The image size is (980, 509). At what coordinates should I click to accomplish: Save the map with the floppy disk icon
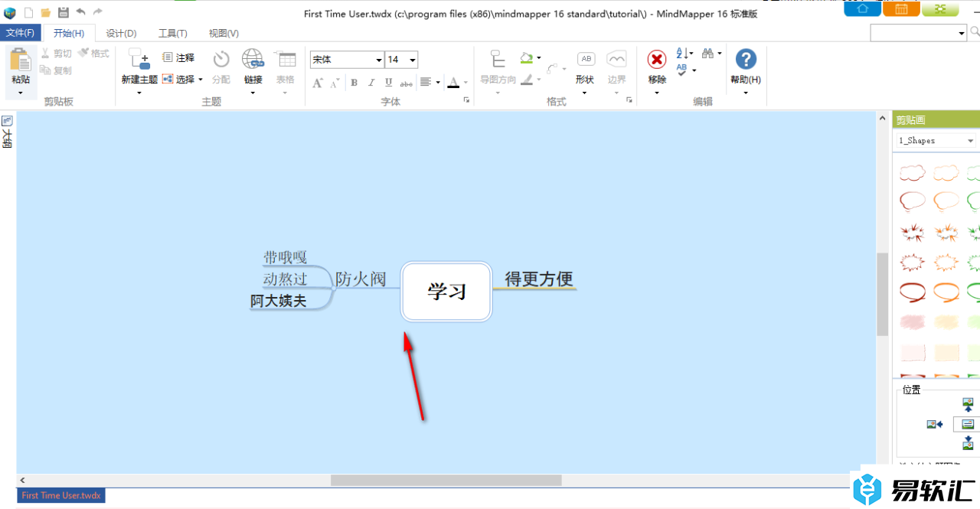point(64,12)
